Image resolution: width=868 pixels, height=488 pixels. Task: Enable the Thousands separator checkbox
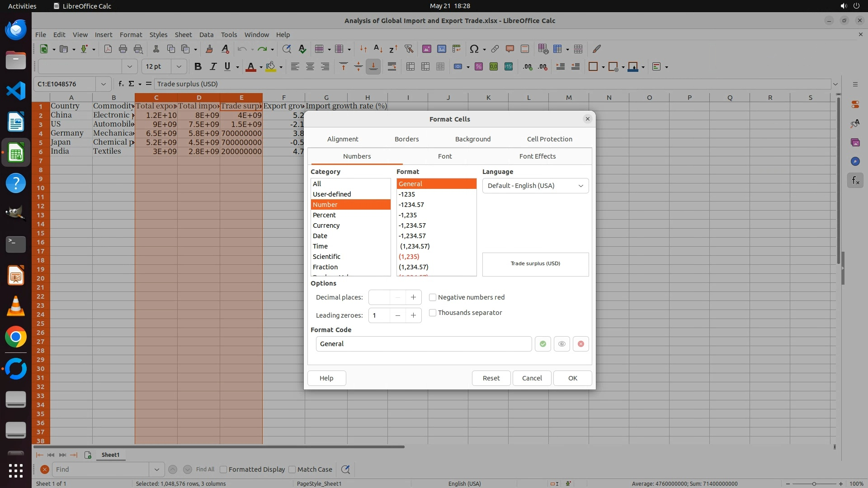click(433, 313)
